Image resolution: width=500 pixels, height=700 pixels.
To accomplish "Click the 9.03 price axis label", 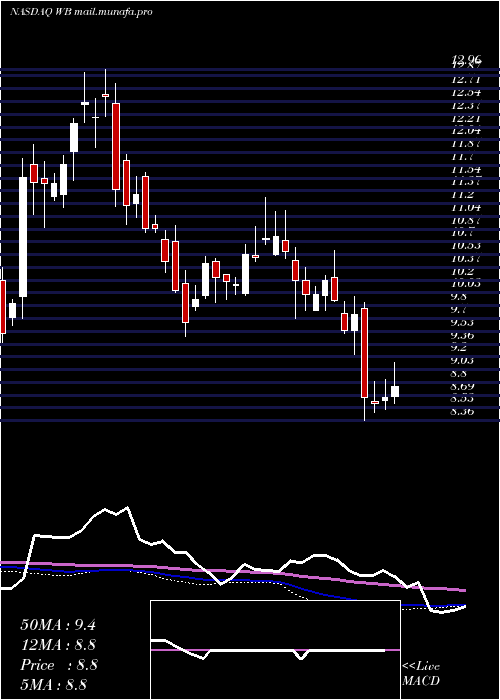I will [464, 360].
